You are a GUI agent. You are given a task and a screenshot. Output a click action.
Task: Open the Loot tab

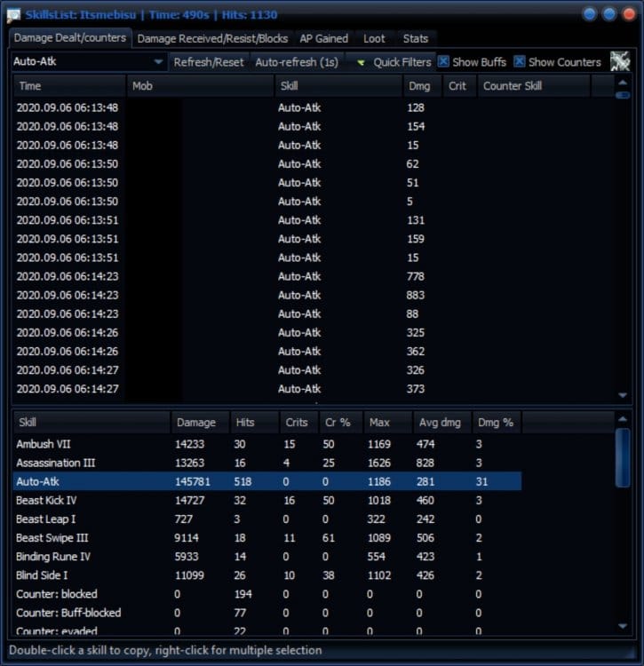click(x=374, y=38)
